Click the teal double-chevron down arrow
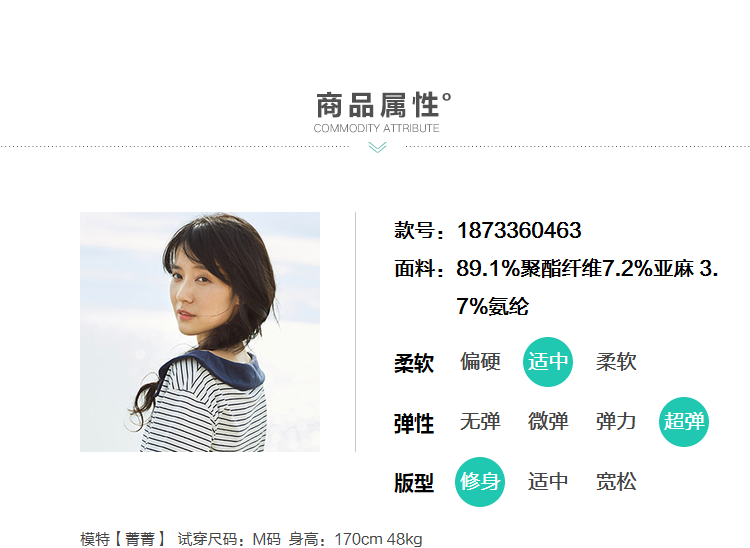Screen dimensions: 750x548 (x=377, y=147)
